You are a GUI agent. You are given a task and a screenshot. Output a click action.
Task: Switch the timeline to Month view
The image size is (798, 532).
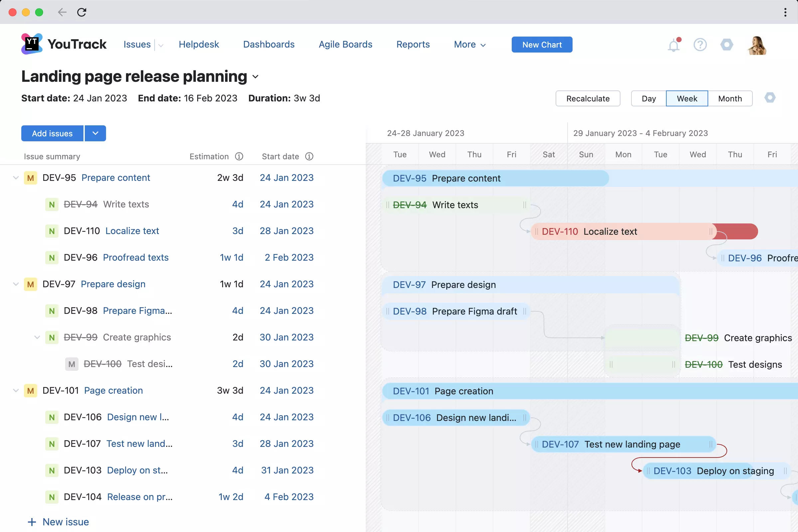pos(730,99)
